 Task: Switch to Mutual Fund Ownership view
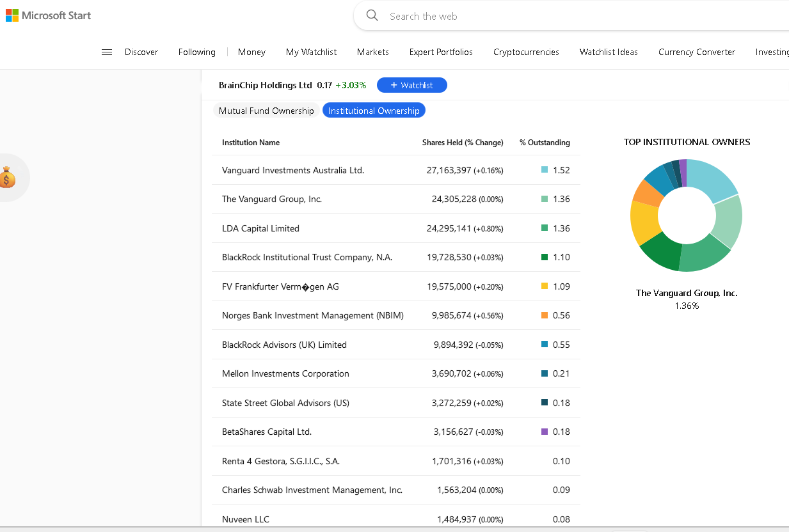coord(266,111)
